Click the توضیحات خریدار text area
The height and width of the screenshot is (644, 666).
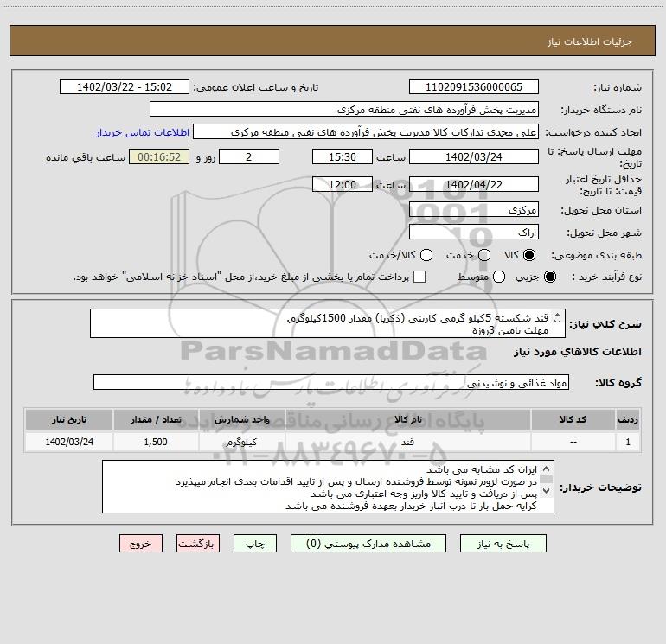tap(328, 487)
